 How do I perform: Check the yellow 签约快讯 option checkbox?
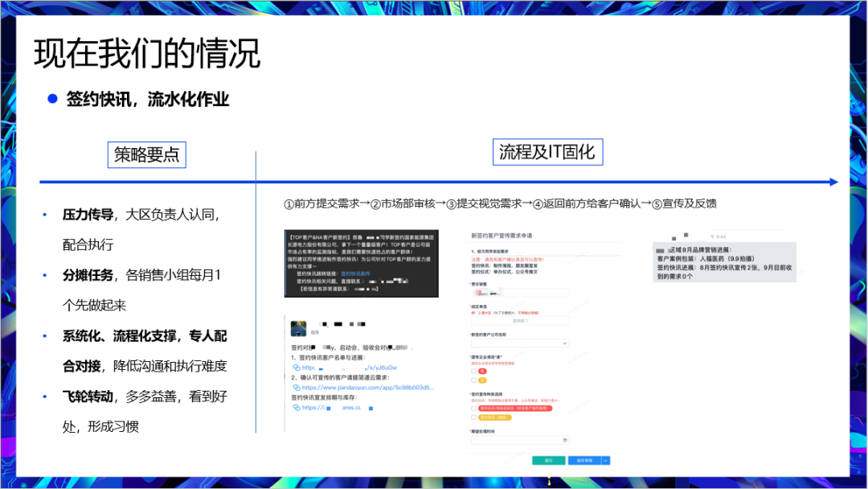(473, 417)
